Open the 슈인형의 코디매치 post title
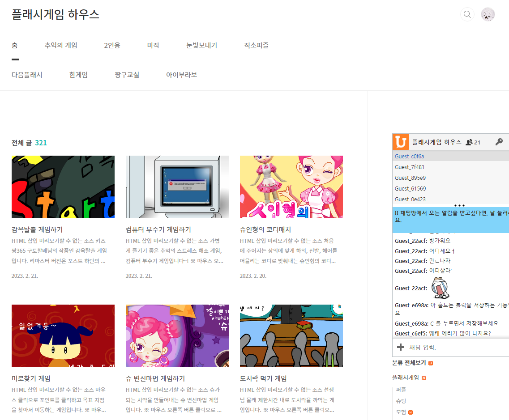 (x=265, y=229)
